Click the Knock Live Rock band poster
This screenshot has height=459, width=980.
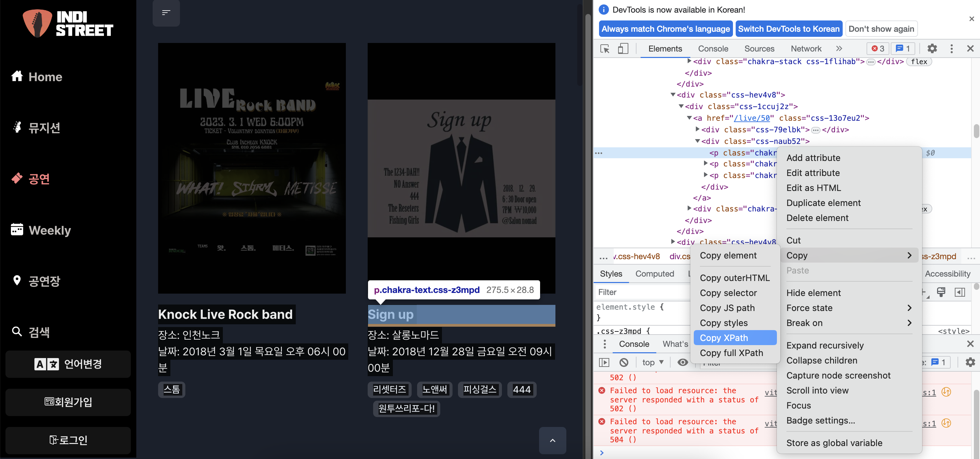tap(252, 168)
